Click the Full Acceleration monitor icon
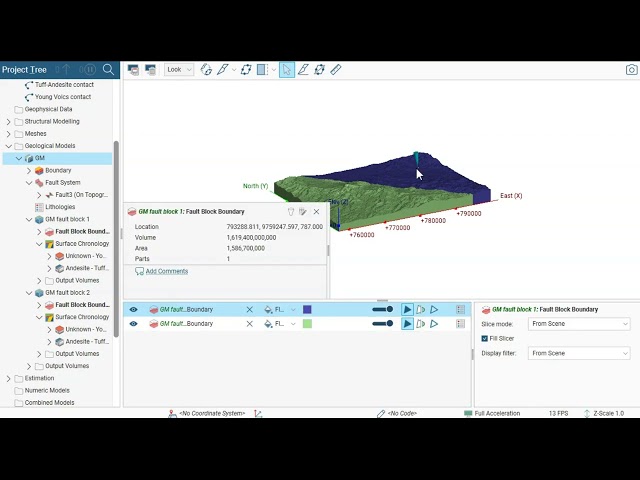This screenshot has width=640, height=480. [468, 413]
